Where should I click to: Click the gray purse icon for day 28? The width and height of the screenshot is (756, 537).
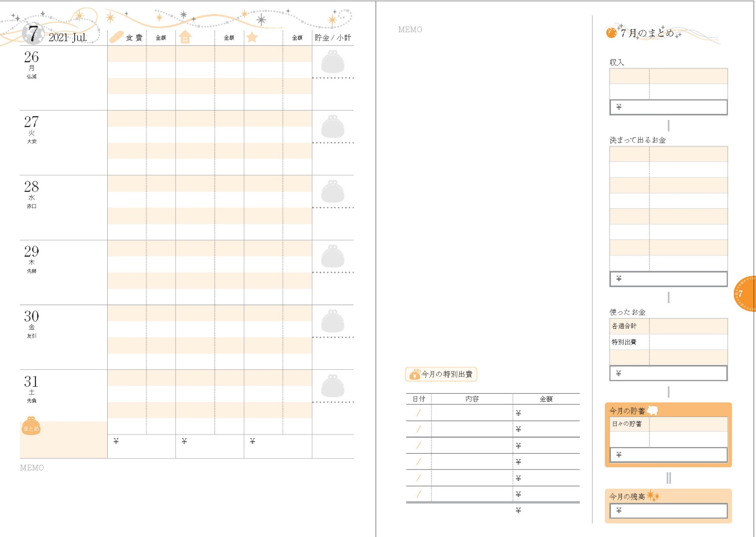point(333,191)
